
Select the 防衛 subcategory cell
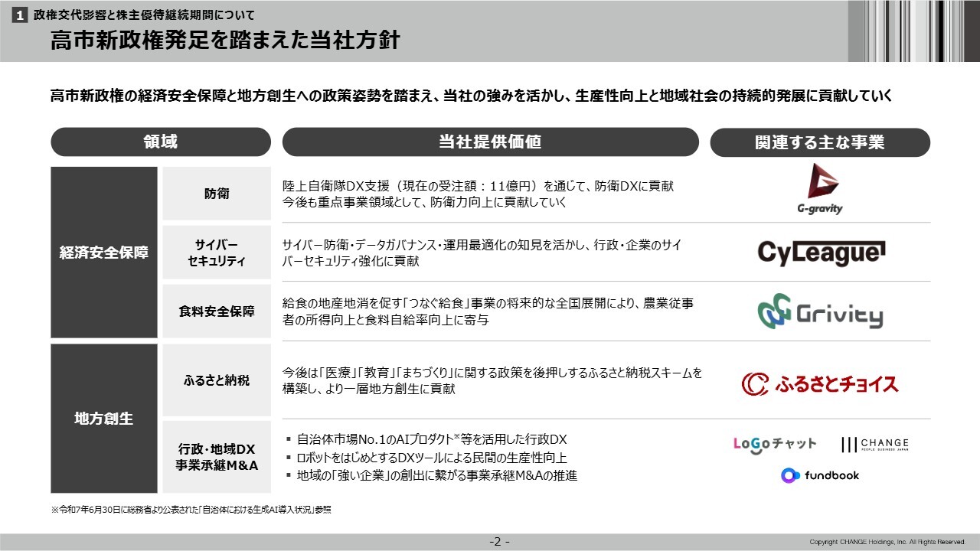[x=217, y=194]
